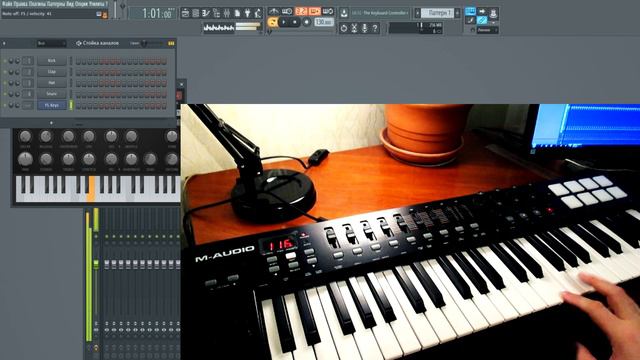Open the channel group filter dropdown

tap(51, 43)
